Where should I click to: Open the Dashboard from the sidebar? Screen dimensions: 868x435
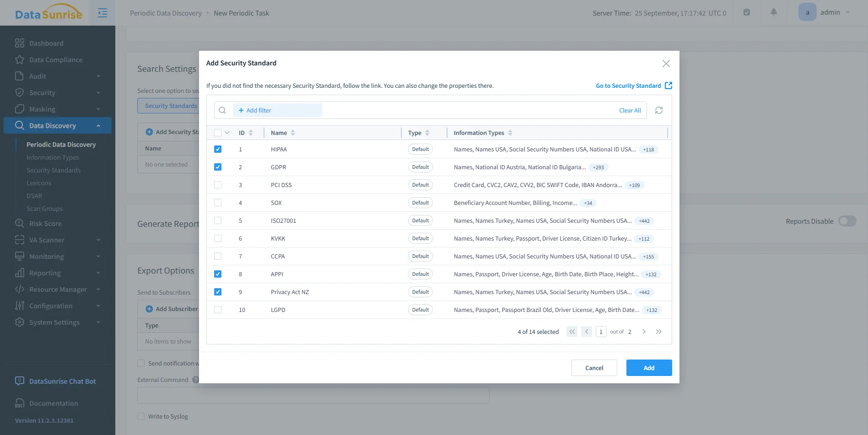click(x=46, y=43)
